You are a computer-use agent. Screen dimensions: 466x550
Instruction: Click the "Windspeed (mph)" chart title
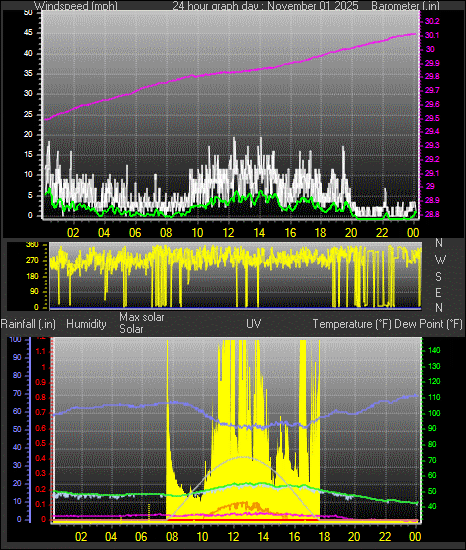[x=76, y=6]
